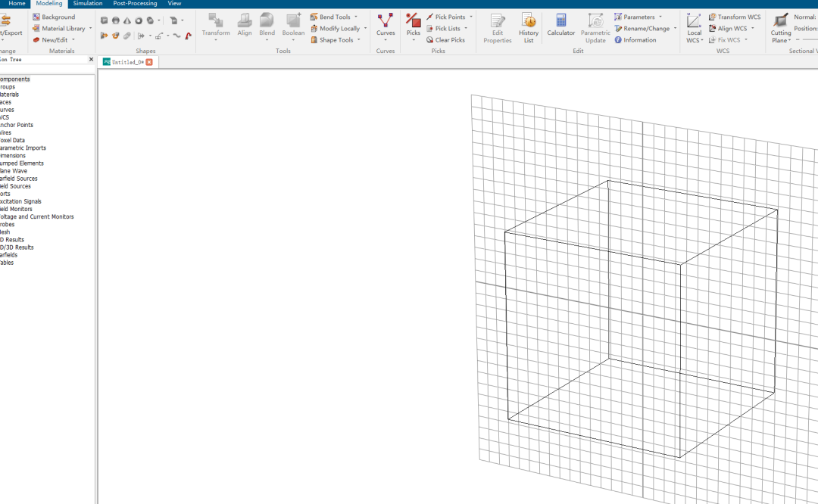Select Excitation Signals tree item

pyautogui.click(x=21, y=201)
